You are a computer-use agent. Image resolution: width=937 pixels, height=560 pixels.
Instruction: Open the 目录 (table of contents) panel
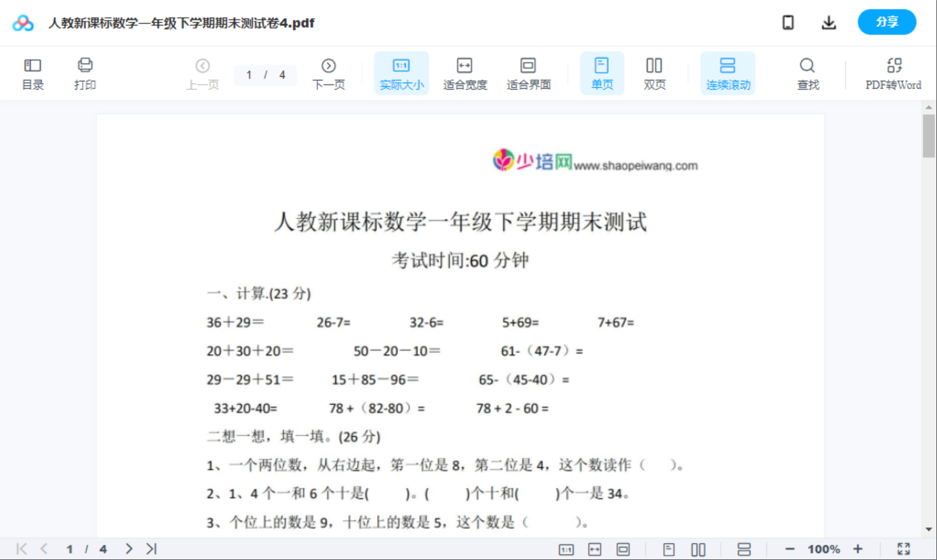(32, 73)
